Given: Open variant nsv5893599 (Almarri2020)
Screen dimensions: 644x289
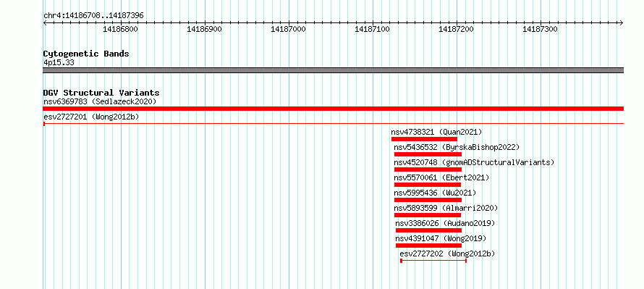Looking at the screenshot, I should click(x=446, y=208).
